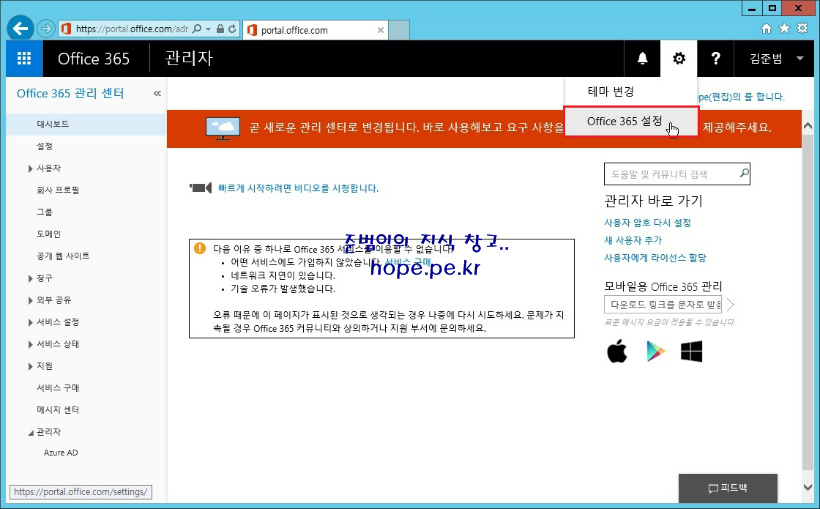Click the Apple app store icon
Screen dimensions: 820x509
[617, 351]
